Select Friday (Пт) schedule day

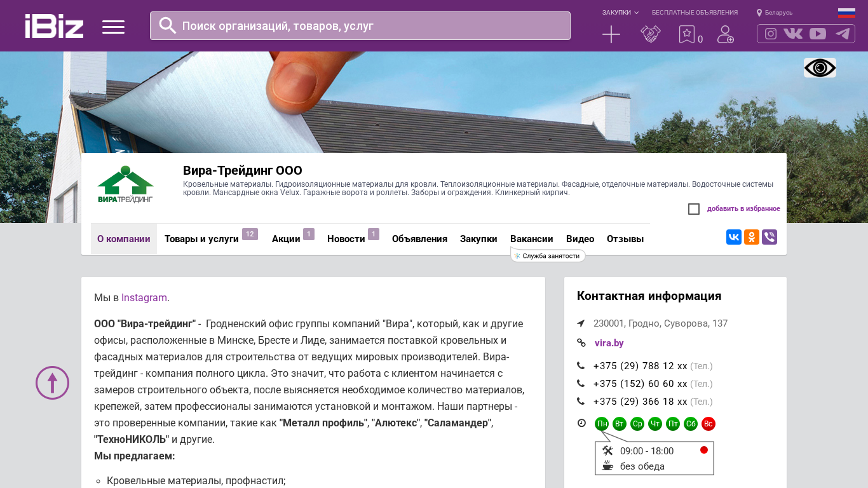pos(673,424)
